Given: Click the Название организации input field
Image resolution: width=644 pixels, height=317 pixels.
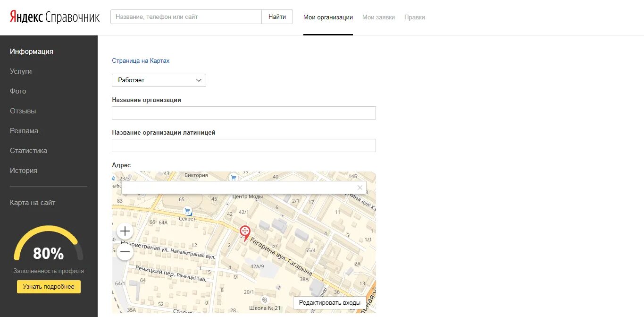Looking at the screenshot, I should tap(244, 113).
